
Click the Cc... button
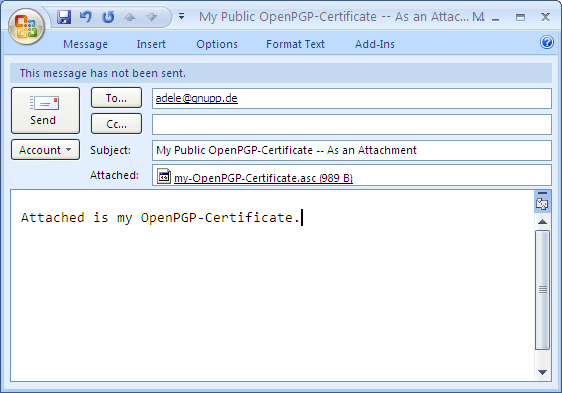(116, 124)
